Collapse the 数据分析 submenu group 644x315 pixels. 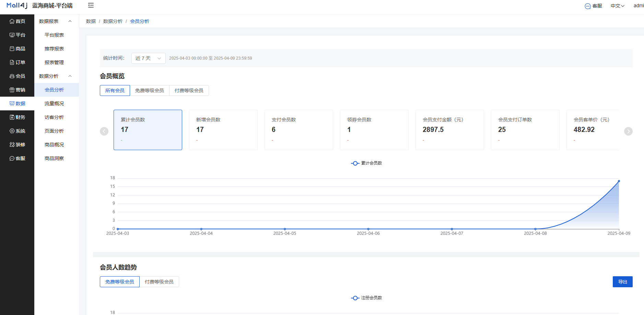pos(57,76)
